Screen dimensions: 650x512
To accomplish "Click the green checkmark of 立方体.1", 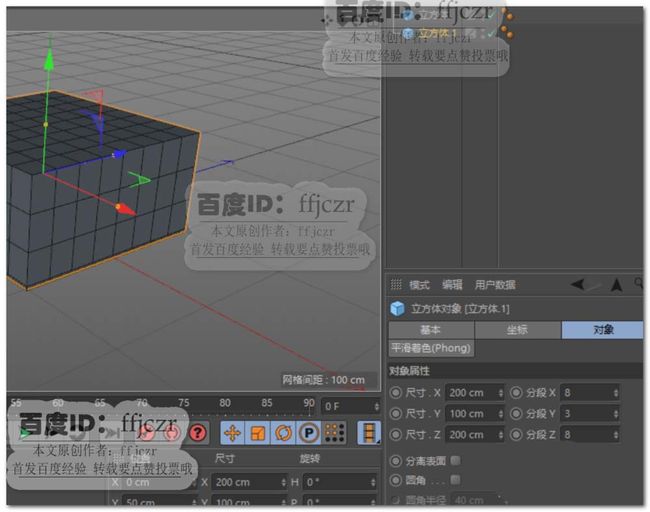I will [492, 33].
